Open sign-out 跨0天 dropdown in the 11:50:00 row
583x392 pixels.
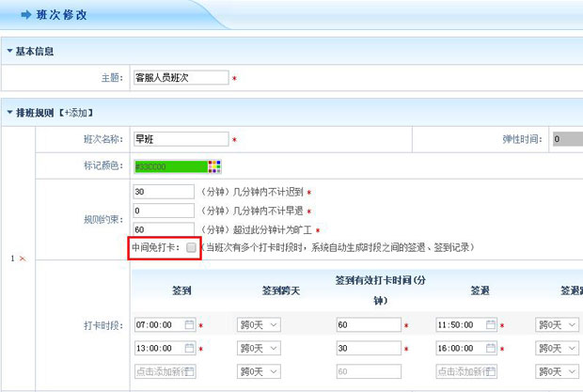pyautogui.click(x=557, y=324)
